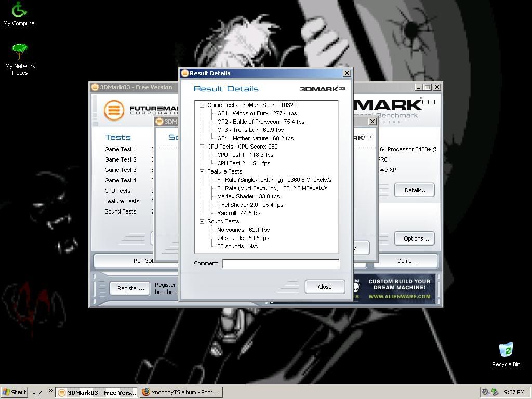Click Demo... button in main window
532x399 pixels.
tap(406, 261)
